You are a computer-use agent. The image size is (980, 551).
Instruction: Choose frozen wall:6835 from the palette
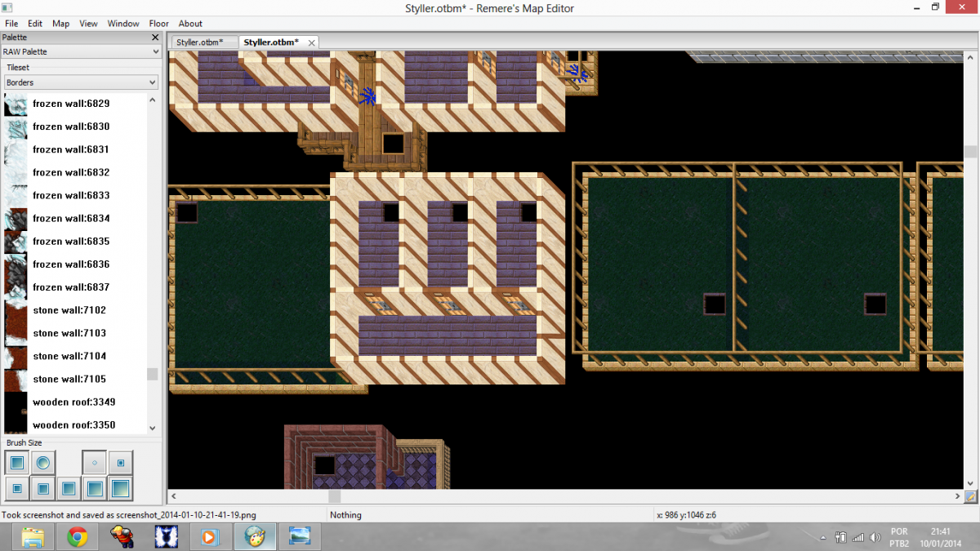tap(75, 241)
